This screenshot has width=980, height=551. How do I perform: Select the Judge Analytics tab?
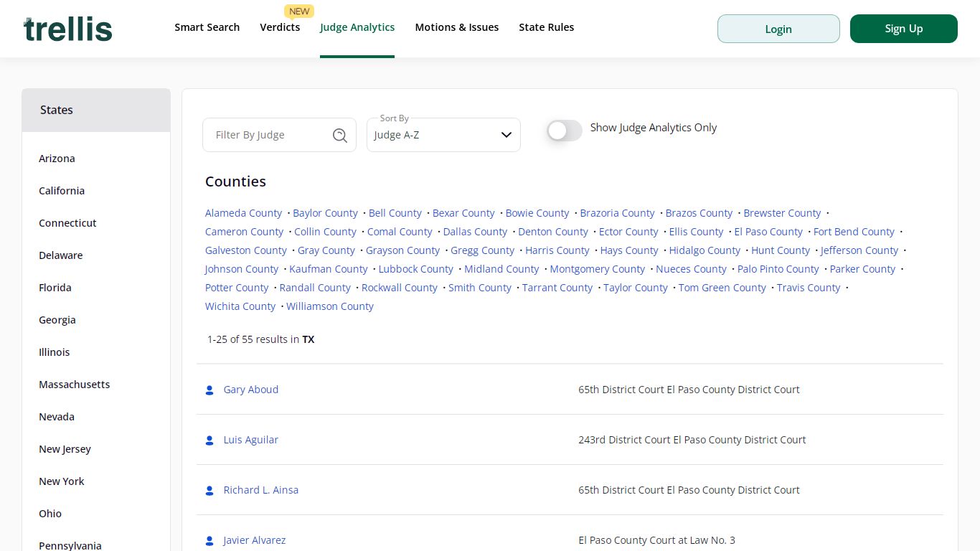click(357, 27)
